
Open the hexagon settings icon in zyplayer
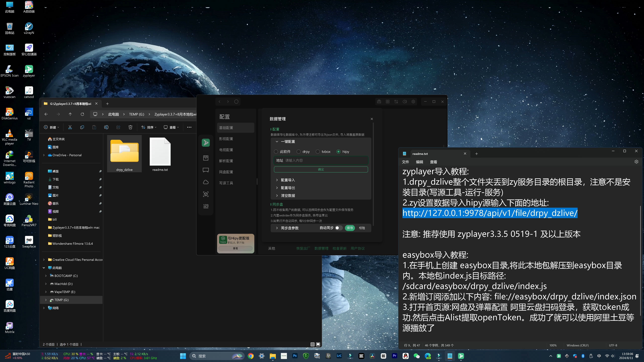(413, 102)
